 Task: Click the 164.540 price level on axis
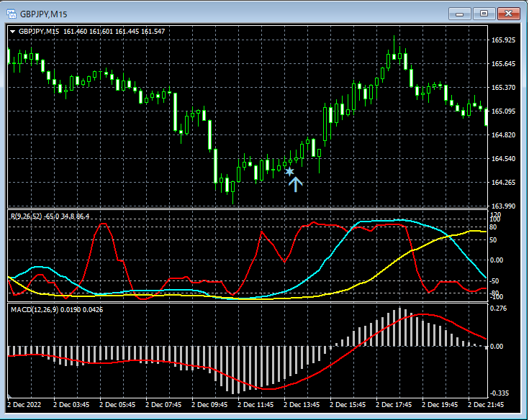pos(502,159)
